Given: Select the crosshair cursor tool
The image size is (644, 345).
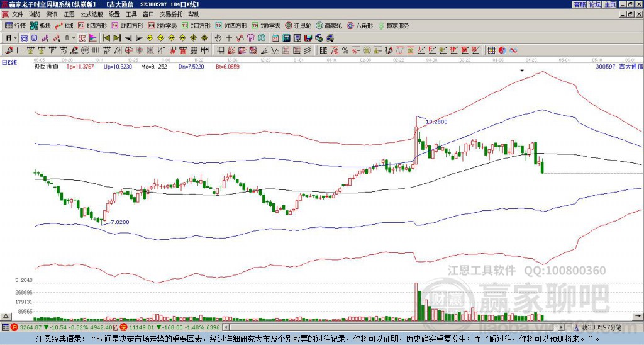Looking at the screenshot, I should [229, 38].
